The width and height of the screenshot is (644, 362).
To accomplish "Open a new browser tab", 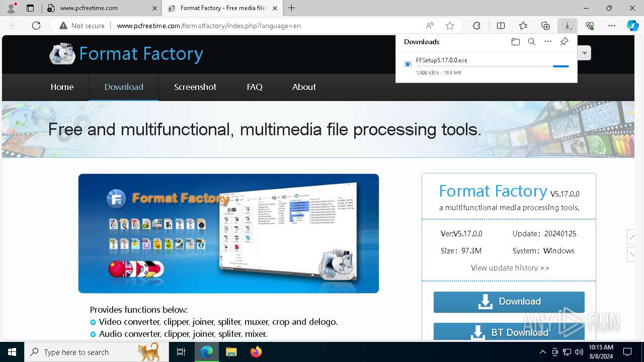I will click(x=292, y=8).
